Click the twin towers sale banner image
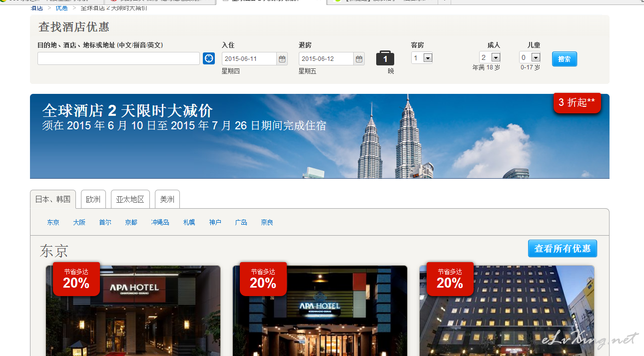This screenshot has height=356, width=644. 320,136
